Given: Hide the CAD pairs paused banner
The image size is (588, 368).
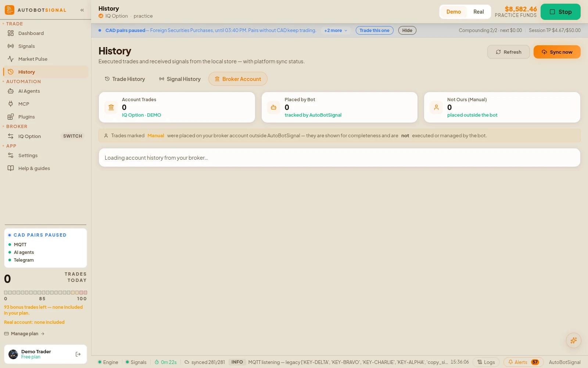Looking at the screenshot, I should (407, 31).
